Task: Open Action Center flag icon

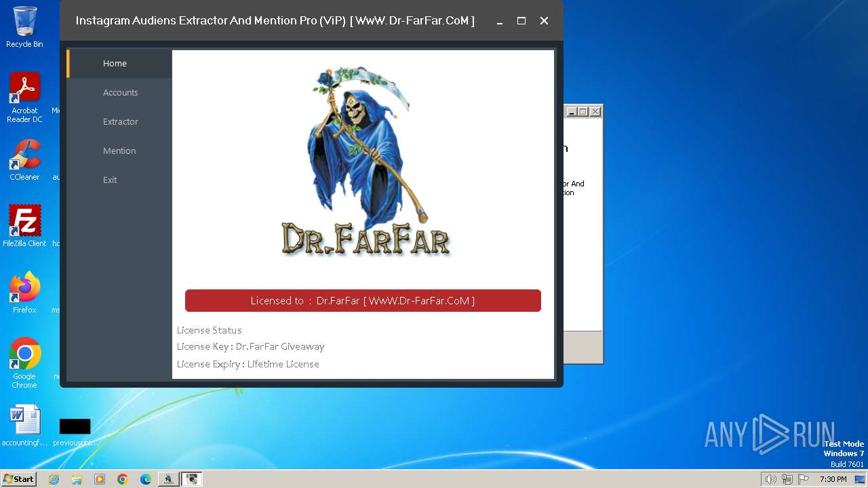Action: pyautogui.click(x=804, y=479)
